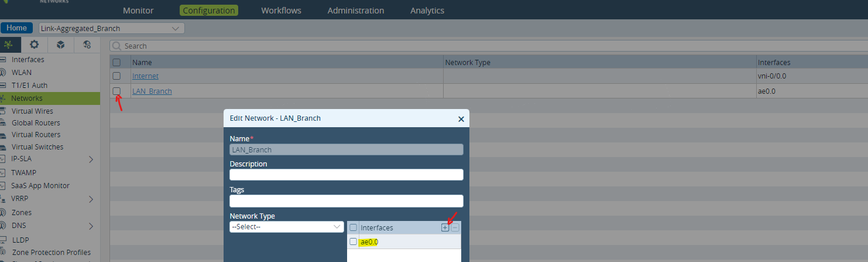Click the T1/E1 Auth sidebar icon

pos(3,86)
